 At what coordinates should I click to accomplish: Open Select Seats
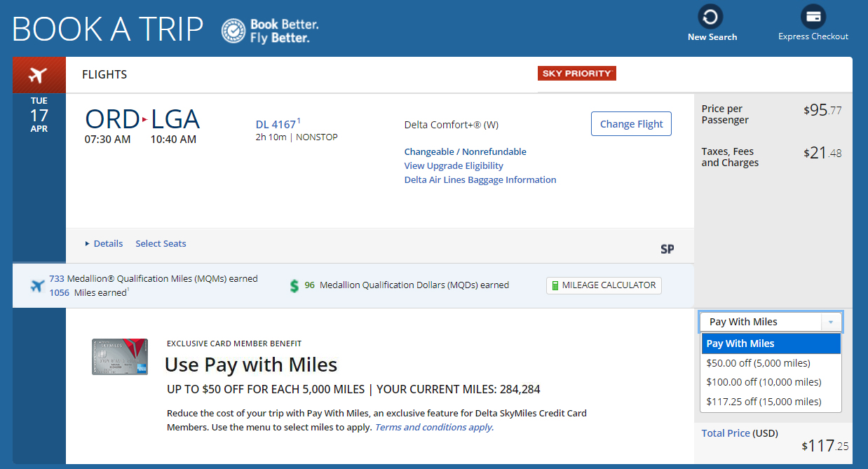(x=161, y=243)
